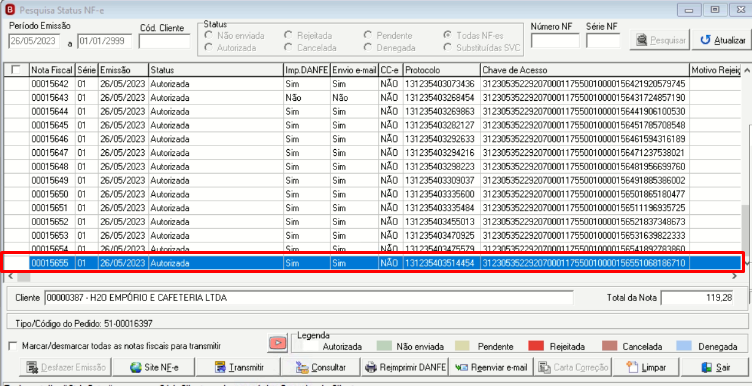
Task: Focus the period start date field 26/05/2023
Action: point(35,41)
